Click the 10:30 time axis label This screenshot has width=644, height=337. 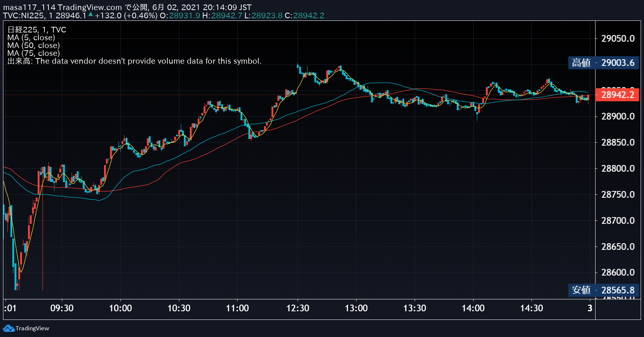click(179, 308)
